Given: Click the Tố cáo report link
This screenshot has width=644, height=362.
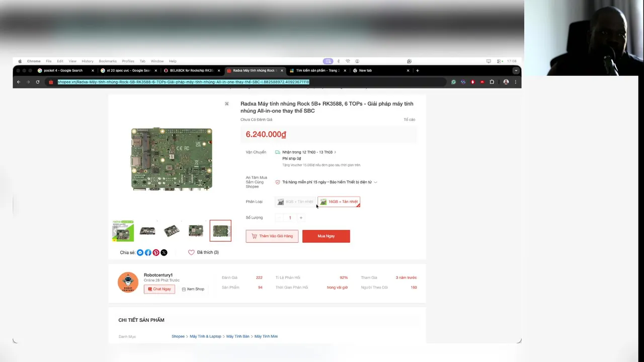Looking at the screenshot, I should pos(409,120).
